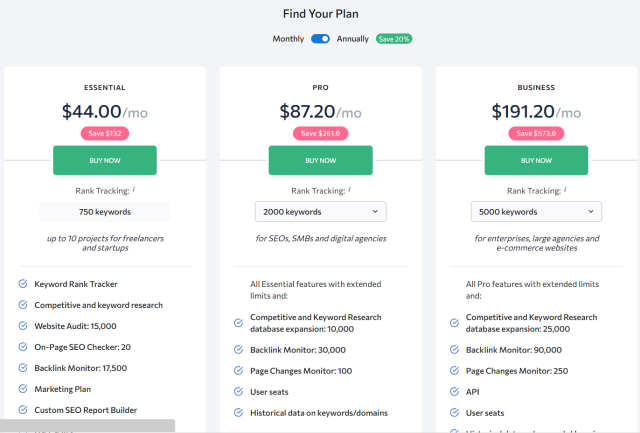Click the info icon beside Pro Rank Tracking
This screenshot has width=640, height=433.
349,190
